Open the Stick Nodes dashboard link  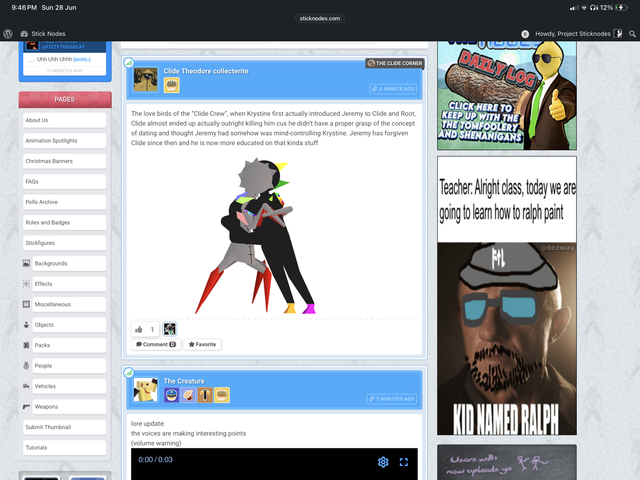click(x=43, y=34)
